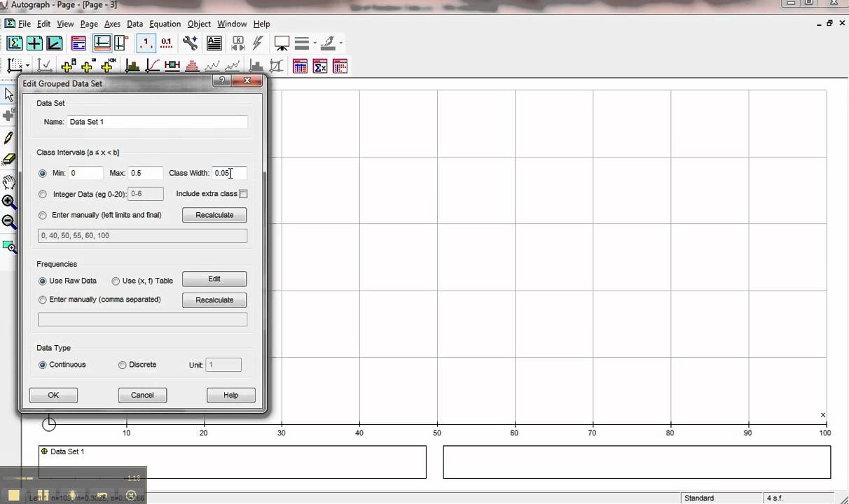This screenshot has width=849, height=504.
Task: Select the Discrete data type radio
Action: [x=122, y=365]
